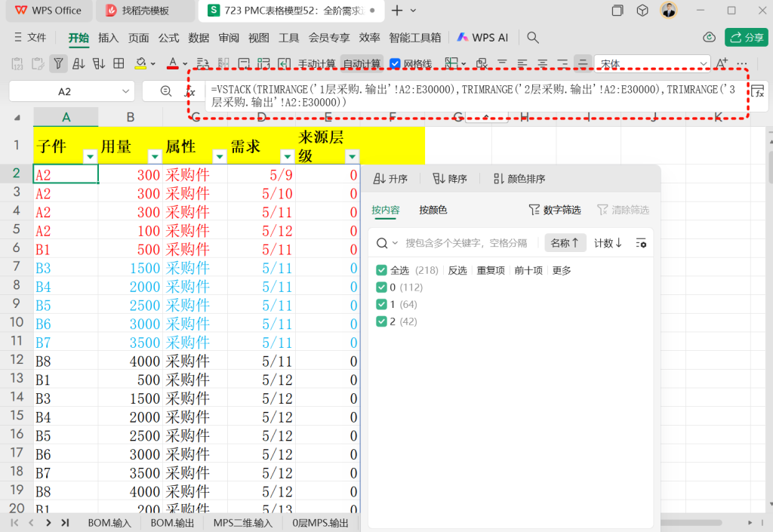Open the toolbar more options ellipsis
This screenshot has height=532, width=773.
(742, 63)
